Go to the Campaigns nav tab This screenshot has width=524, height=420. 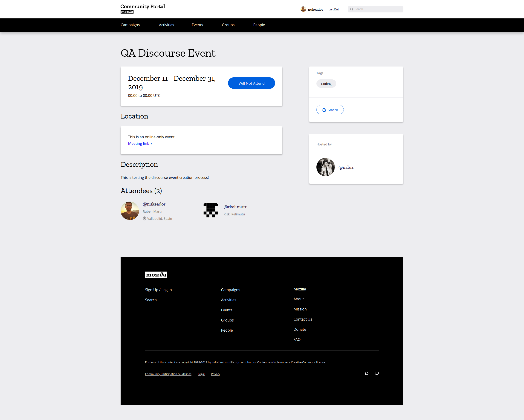click(x=130, y=25)
